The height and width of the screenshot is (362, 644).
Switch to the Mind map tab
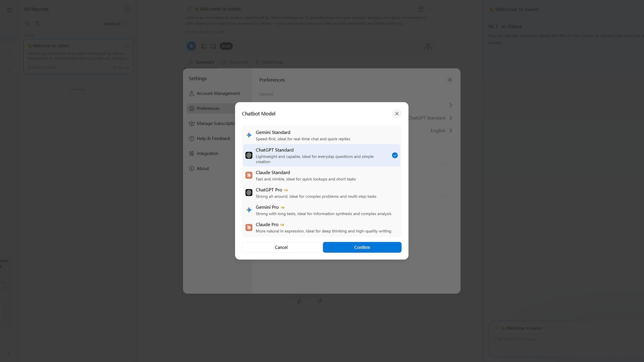(x=269, y=62)
